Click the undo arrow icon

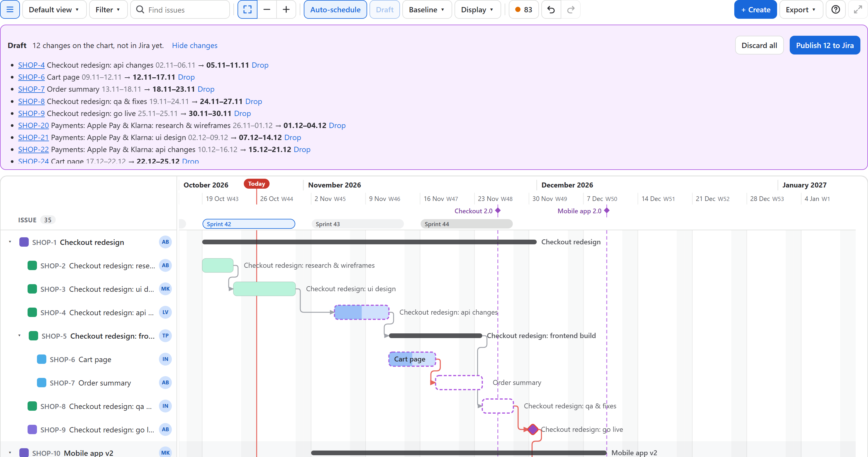(551, 9)
